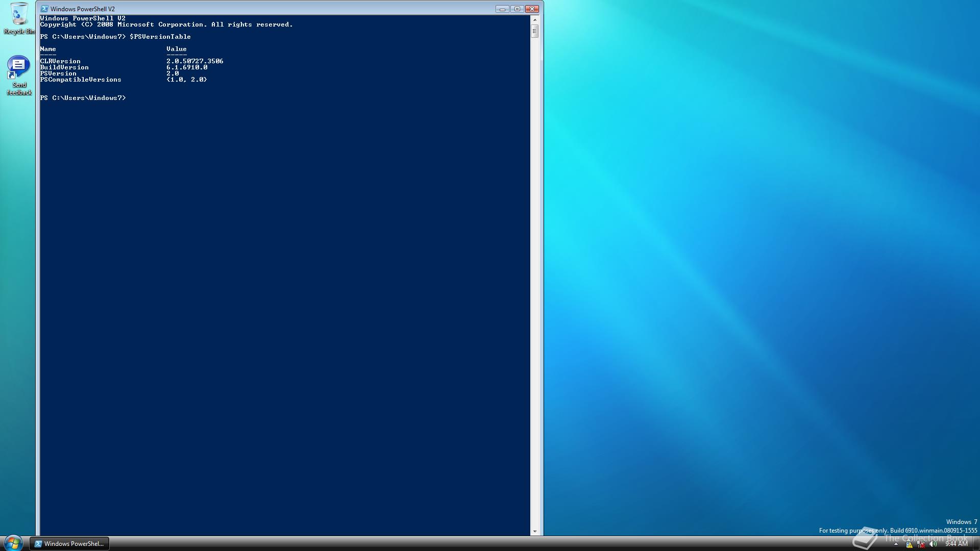The height and width of the screenshot is (551, 980).
Task: Open the Windows Start orb
Action: point(13,543)
